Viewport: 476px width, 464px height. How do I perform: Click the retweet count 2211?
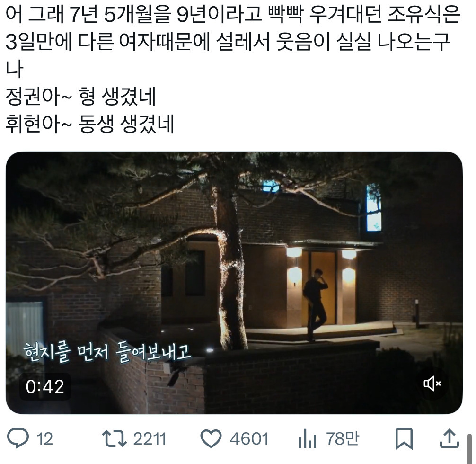pos(150,439)
